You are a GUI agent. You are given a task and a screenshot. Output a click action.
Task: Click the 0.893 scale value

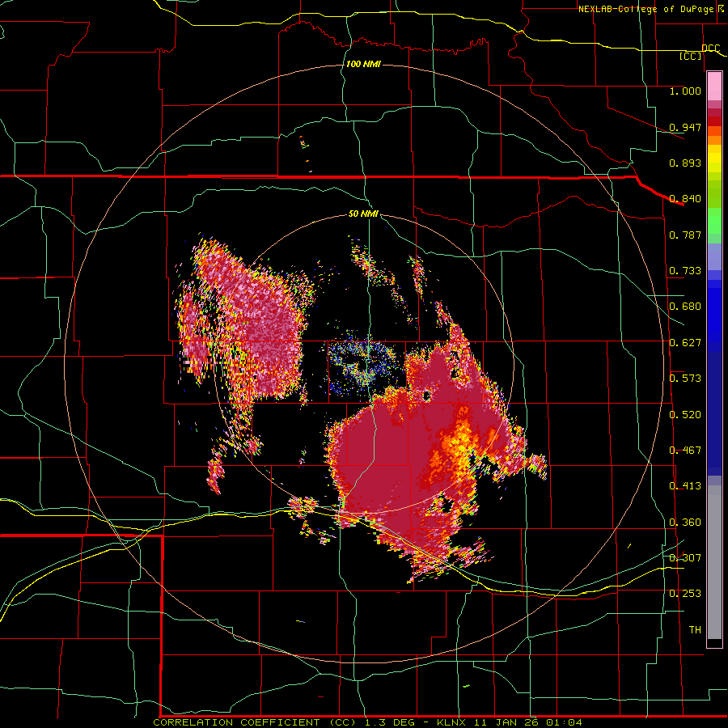pyautogui.click(x=685, y=163)
